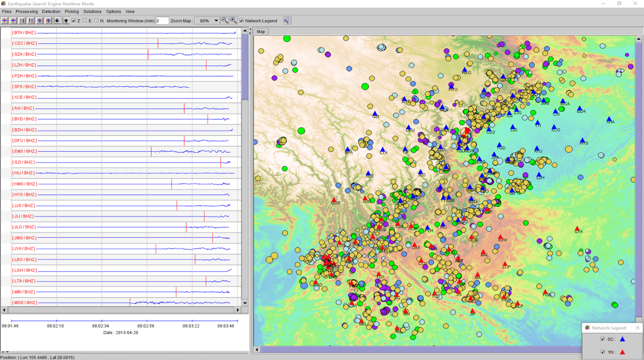Select the LTA station triangle on the map
The image size is (644, 360).
(x=383, y=150)
